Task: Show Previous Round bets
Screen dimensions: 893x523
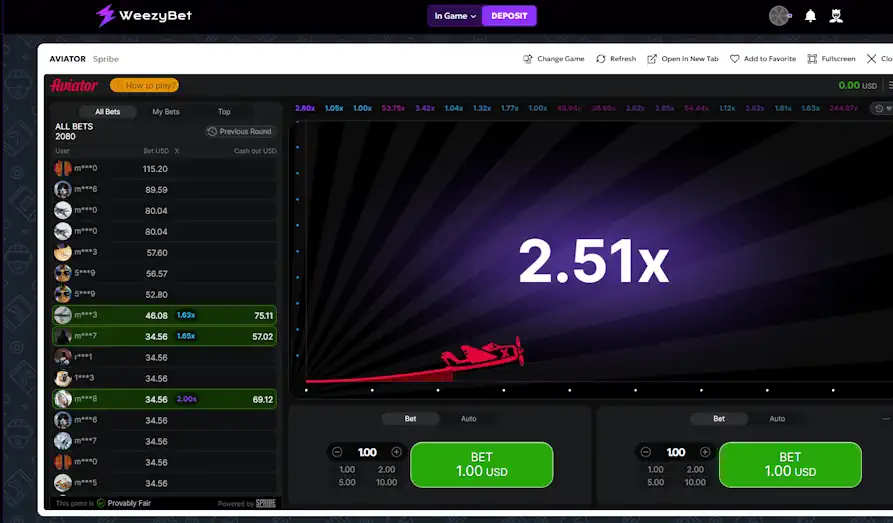Action: point(240,132)
